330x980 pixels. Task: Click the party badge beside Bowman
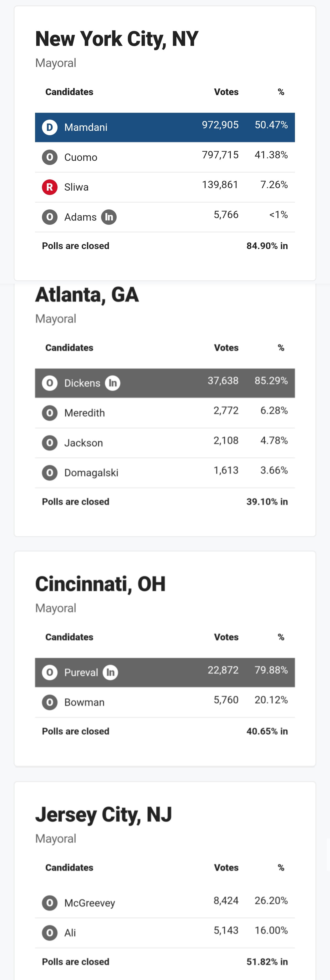coord(49,702)
